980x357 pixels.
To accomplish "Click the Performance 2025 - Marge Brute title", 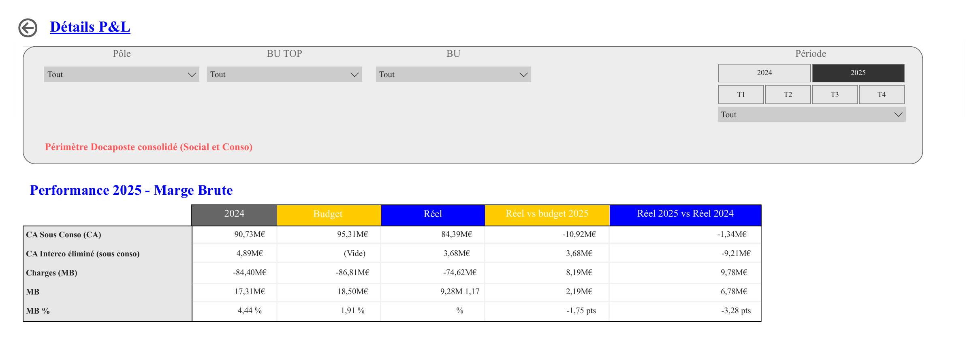I will 131,190.
